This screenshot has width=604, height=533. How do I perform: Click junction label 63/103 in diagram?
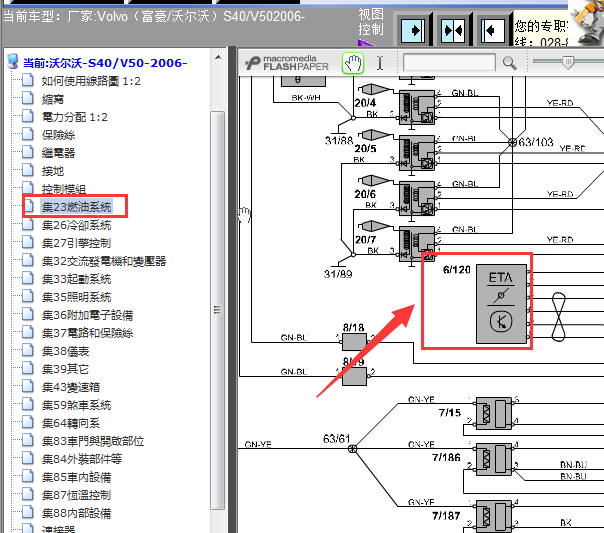[x=536, y=142]
